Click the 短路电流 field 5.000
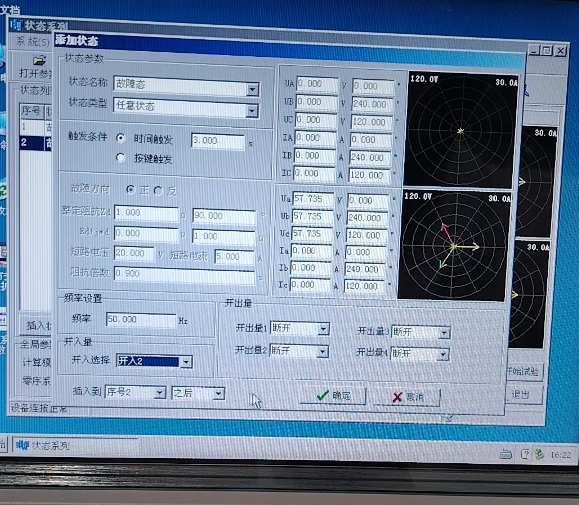 (x=234, y=257)
